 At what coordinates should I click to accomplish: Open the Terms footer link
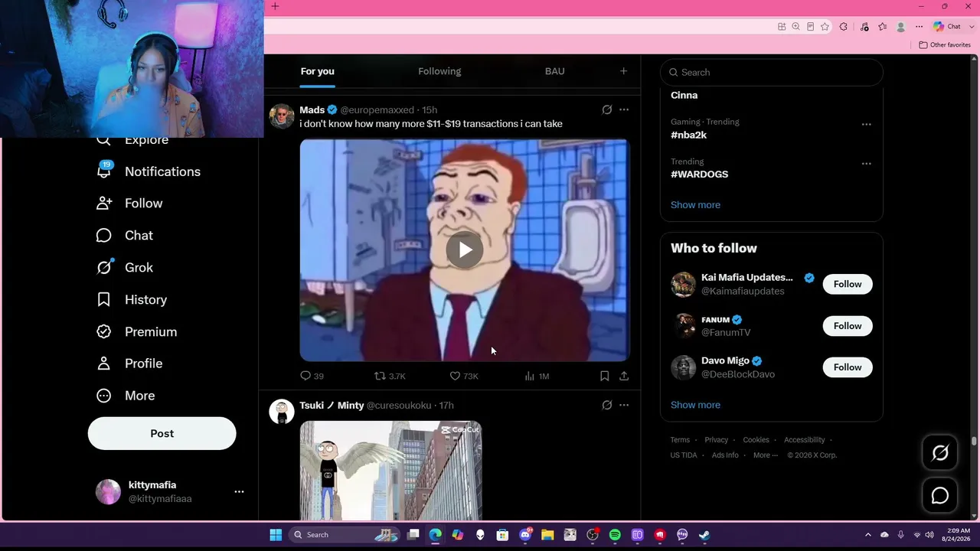(x=680, y=440)
